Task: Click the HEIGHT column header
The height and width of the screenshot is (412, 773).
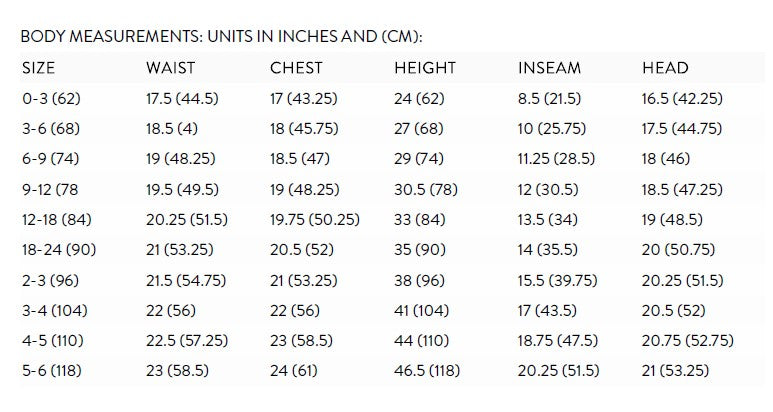Action: click(x=425, y=68)
